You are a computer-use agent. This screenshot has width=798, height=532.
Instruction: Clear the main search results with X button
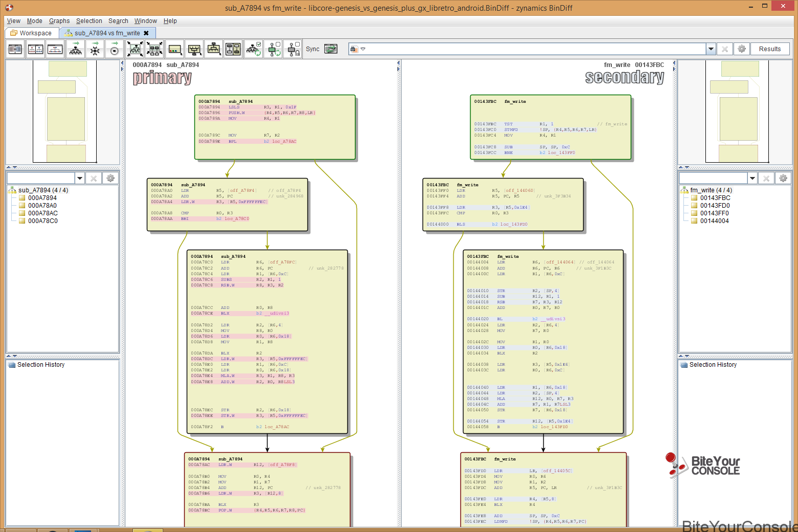click(724, 49)
